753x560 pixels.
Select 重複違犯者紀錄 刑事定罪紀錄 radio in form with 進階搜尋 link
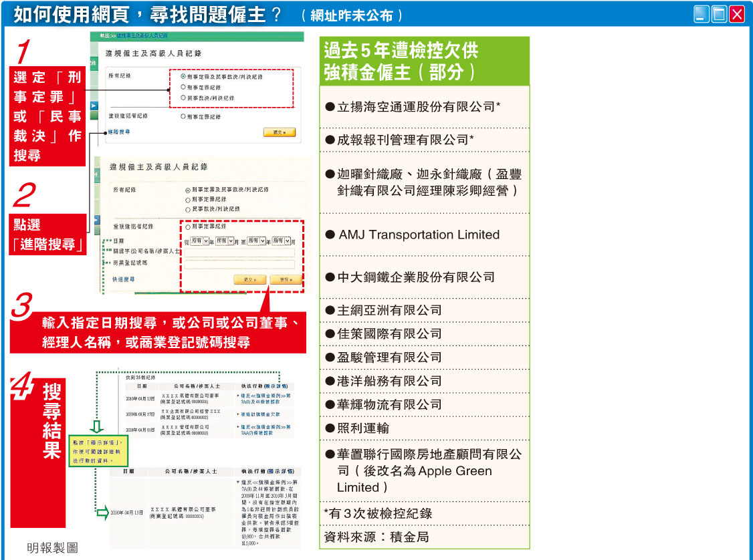tap(183, 116)
